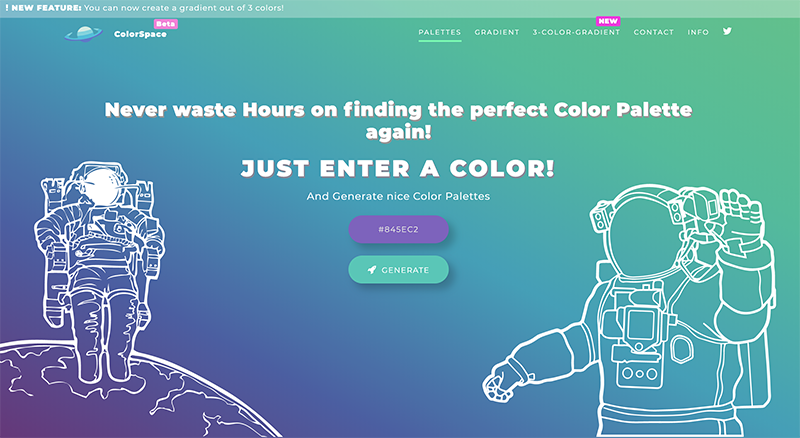The image size is (800, 438).
Task: Click the ColorSpace brand name text
Action: tap(140, 34)
